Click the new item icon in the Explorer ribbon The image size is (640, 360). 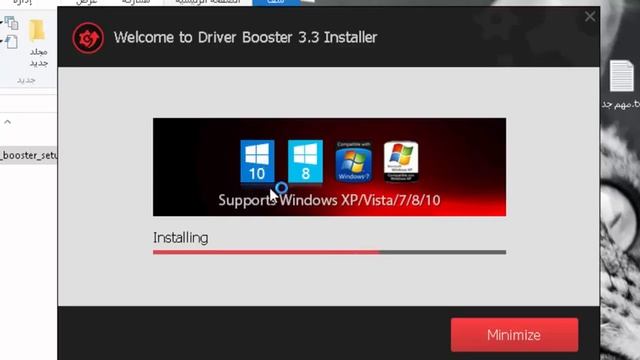tap(11, 42)
